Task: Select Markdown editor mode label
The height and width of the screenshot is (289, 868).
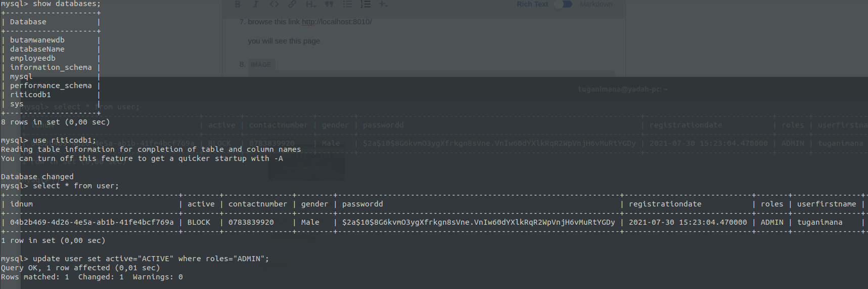Action: (x=596, y=4)
